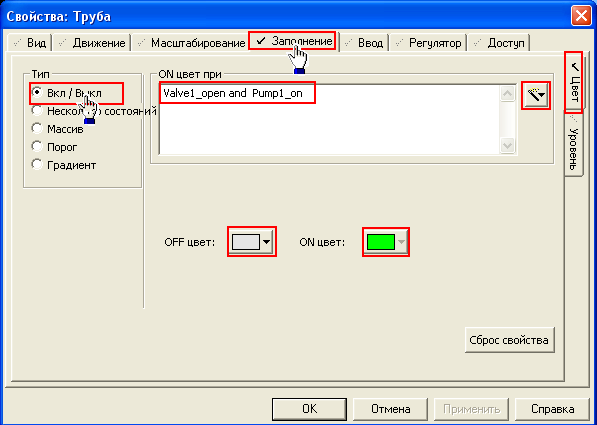Select the Массив radio option
This screenshot has width=597, height=425.
37,129
